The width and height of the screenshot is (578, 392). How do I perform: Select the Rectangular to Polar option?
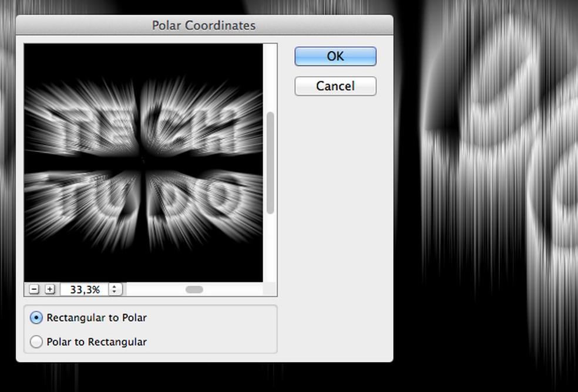tap(89, 317)
